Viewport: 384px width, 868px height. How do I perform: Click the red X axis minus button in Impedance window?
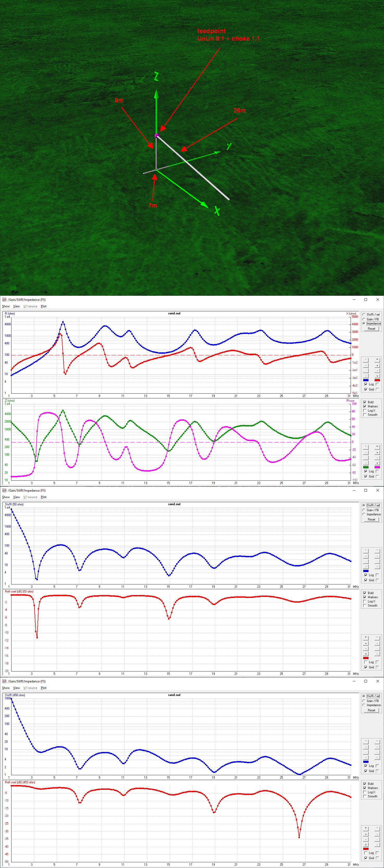[377, 371]
